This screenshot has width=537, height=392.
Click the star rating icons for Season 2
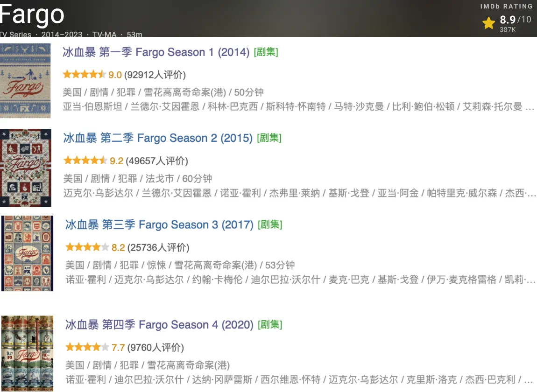tap(85, 160)
